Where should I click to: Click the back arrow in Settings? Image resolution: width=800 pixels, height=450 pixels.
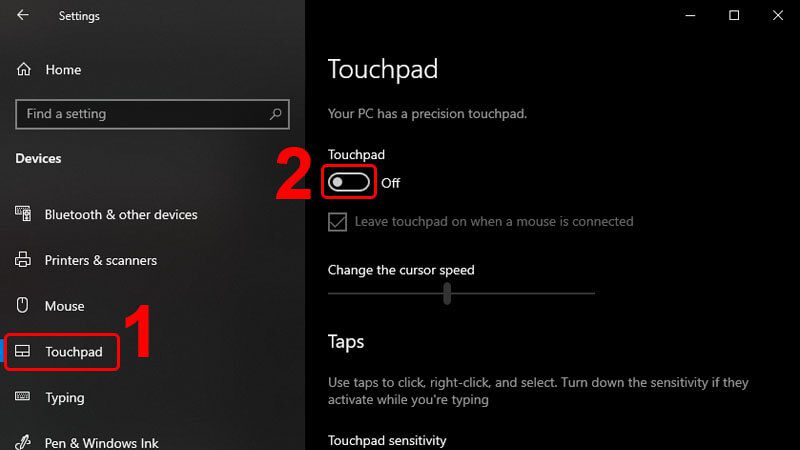click(x=23, y=16)
